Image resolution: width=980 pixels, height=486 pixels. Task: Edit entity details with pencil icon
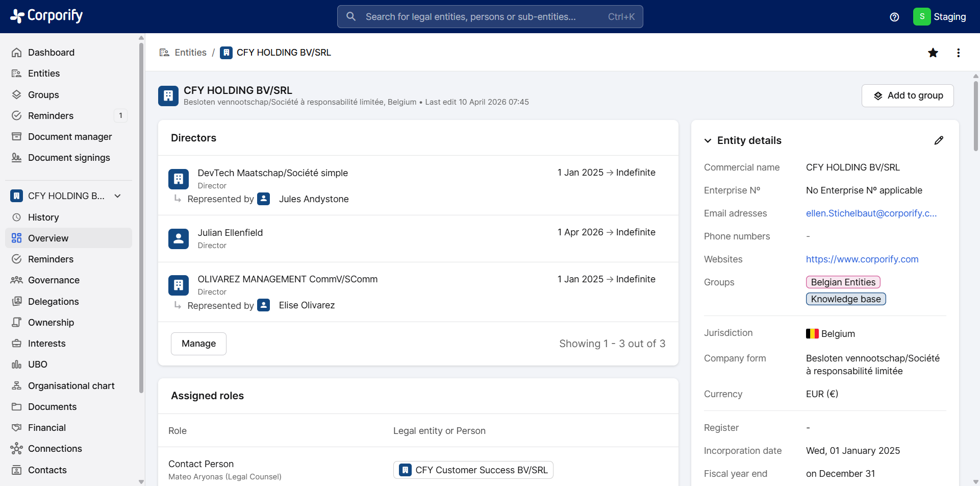pos(938,140)
